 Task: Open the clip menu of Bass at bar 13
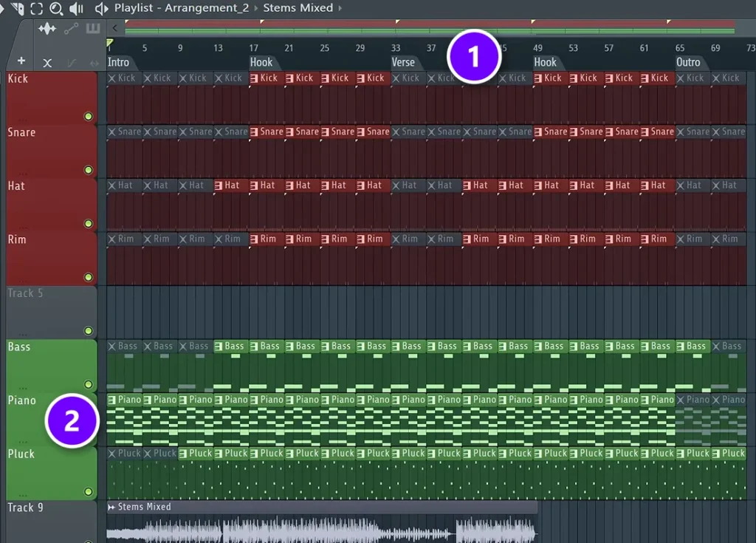pyautogui.click(x=219, y=346)
